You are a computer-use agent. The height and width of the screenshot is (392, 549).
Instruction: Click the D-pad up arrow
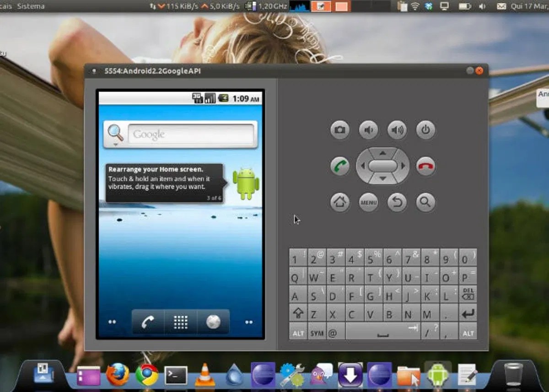383,153
